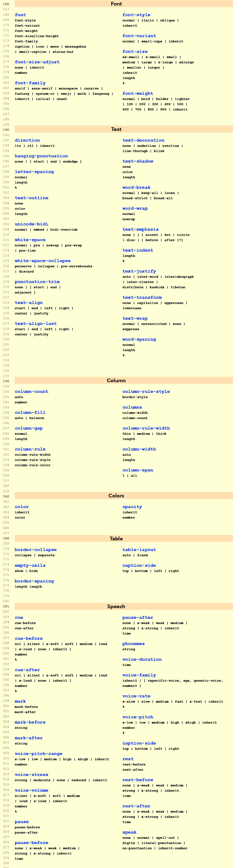
Task: Select line number 190 in gutter
Action: click(x=6, y=130)
